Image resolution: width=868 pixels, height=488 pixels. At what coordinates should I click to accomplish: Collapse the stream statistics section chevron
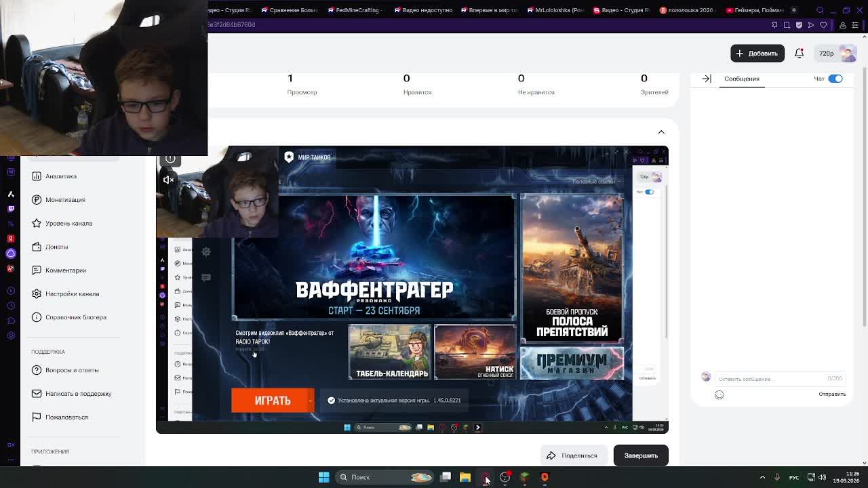(661, 132)
